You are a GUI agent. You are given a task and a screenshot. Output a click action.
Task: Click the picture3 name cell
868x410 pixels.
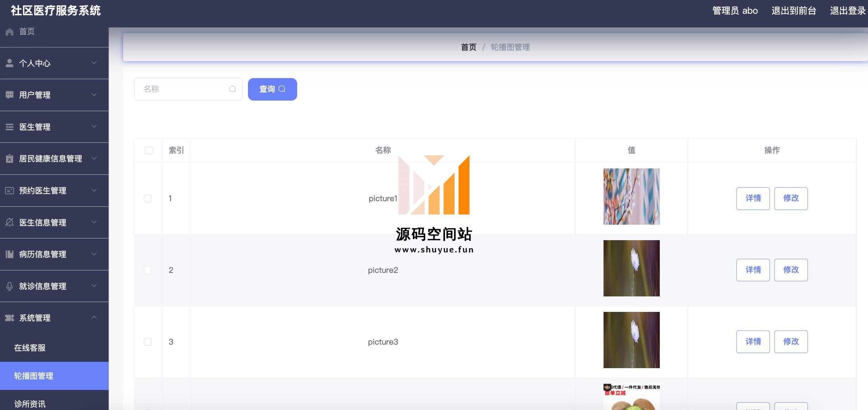(383, 342)
